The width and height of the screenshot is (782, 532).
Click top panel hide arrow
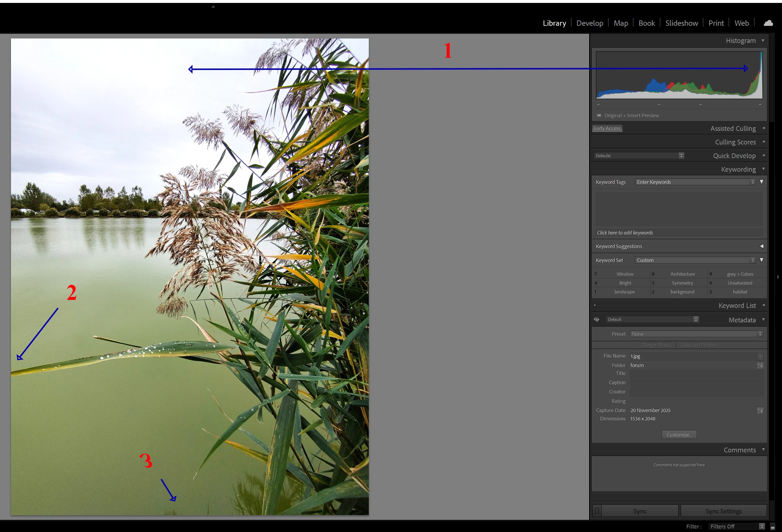coord(213,7)
